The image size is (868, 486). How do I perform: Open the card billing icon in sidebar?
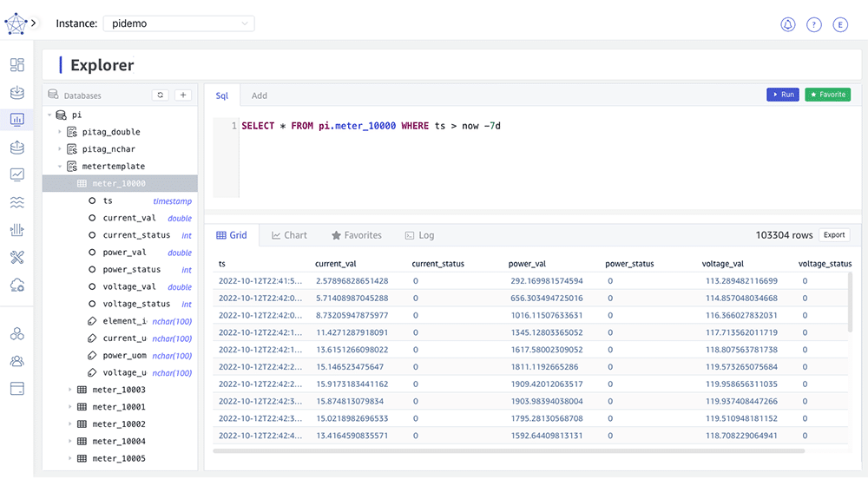[17, 389]
